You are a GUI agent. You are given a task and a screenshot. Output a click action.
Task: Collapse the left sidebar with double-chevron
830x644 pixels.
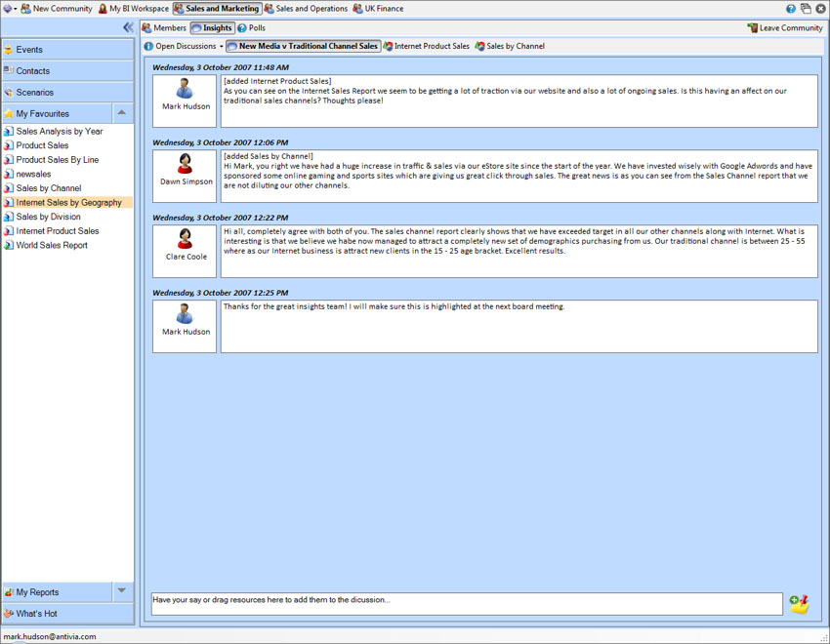[x=128, y=28]
